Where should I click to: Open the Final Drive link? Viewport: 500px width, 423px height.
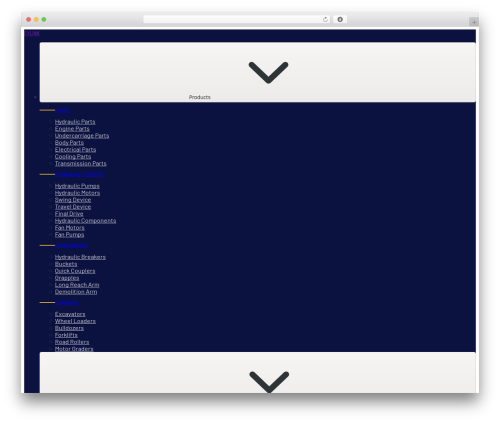point(69,214)
